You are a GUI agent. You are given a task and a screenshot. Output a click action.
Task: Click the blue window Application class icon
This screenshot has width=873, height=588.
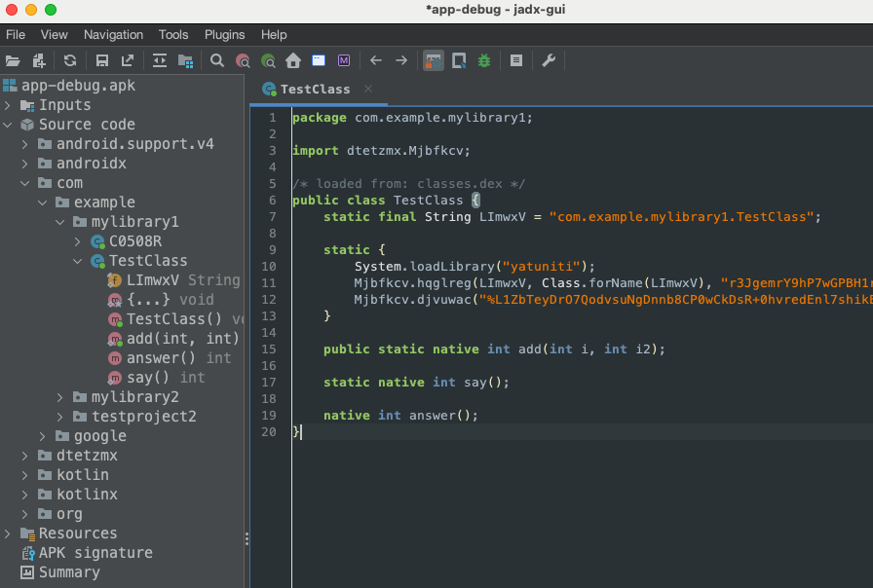click(319, 60)
